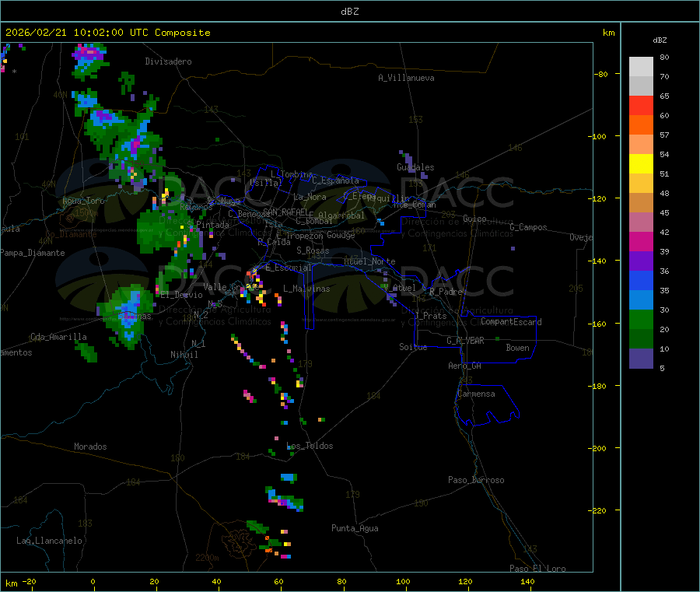The image size is (700, 592).
Task: Click the C_Española map label
Action: point(335,180)
